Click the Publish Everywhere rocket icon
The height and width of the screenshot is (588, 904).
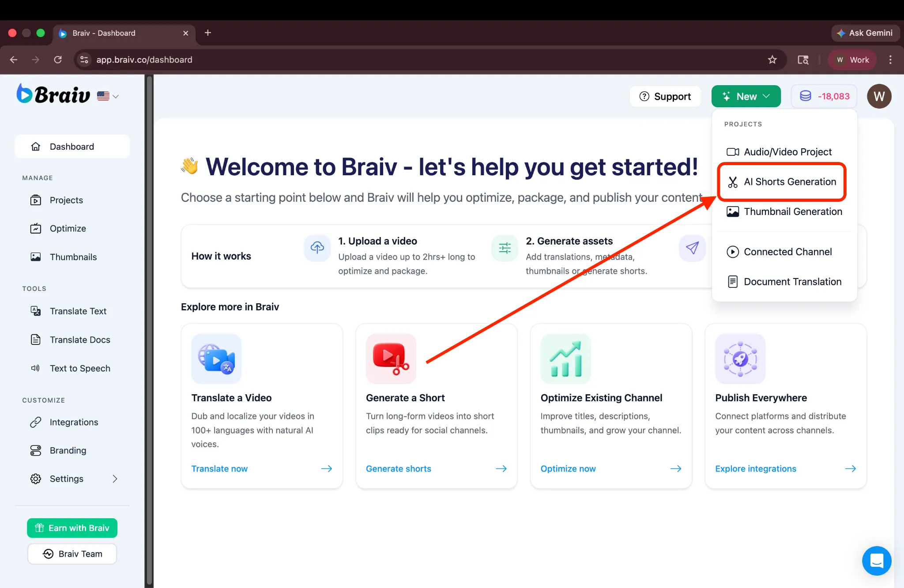pyautogui.click(x=740, y=359)
